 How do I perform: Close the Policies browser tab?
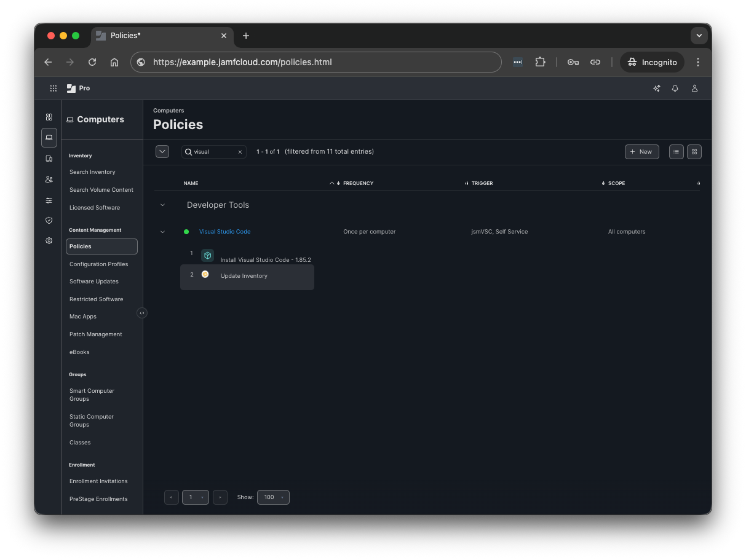pos(224,36)
